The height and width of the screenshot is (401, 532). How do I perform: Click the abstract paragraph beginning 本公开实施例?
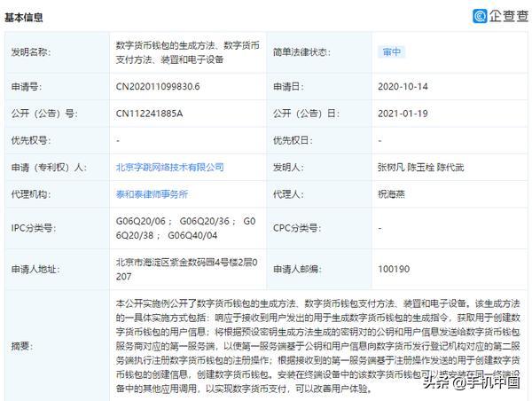coord(318,346)
